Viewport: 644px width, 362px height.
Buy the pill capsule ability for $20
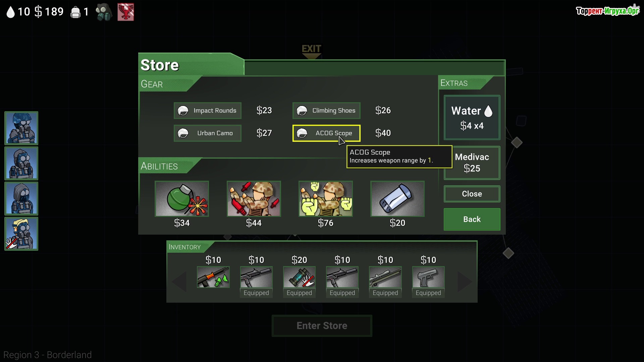click(x=397, y=199)
